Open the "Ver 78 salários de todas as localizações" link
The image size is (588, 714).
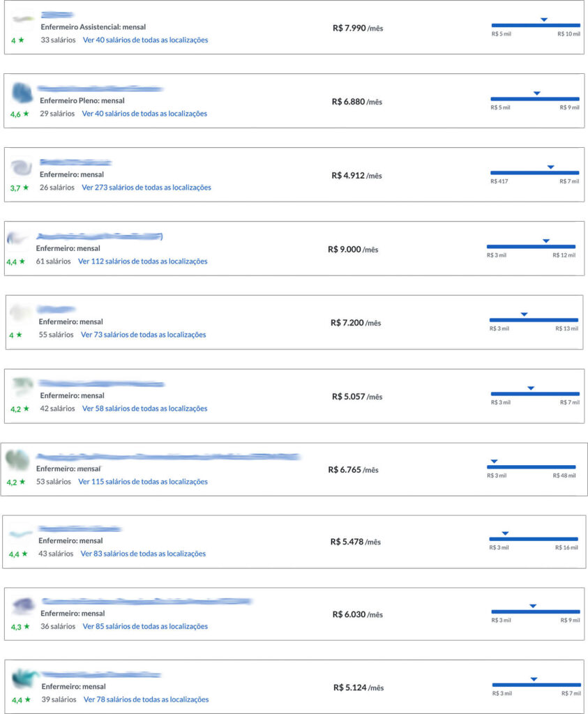point(146,699)
